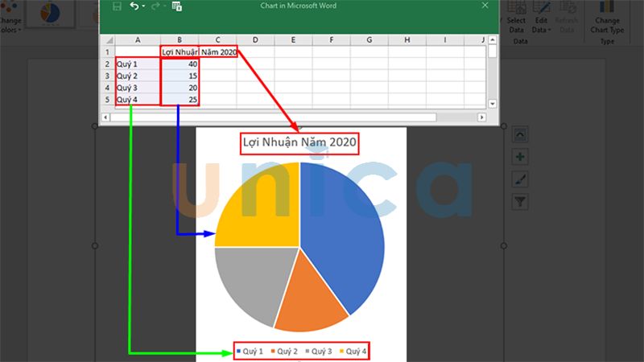Select the blue Quý 1 pie slice
The height and width of the screenshot is (362, 644).
pos(342,233)
